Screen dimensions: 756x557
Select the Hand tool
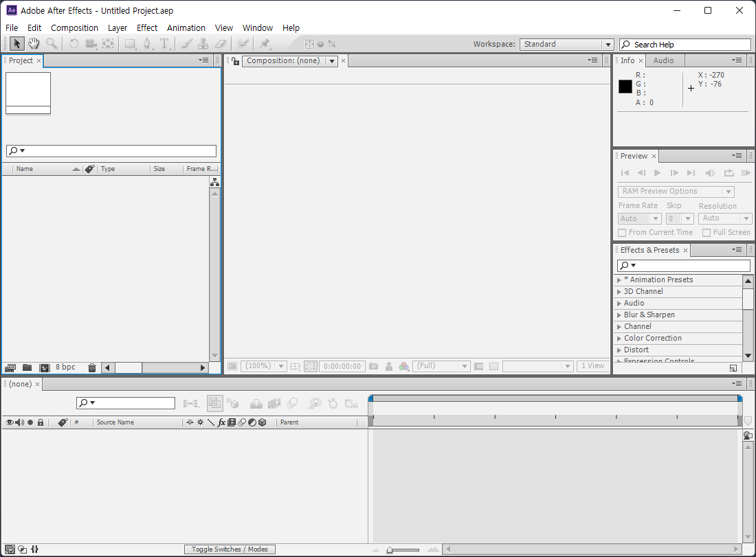[33, 44]
